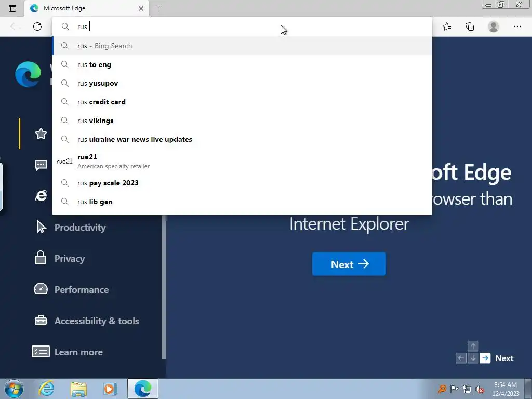Image resolution: width=532 pixels, height=399 pixels.
Task: Select the 'rus yusupov' suggestion
Action: click(x=242, y=83)
